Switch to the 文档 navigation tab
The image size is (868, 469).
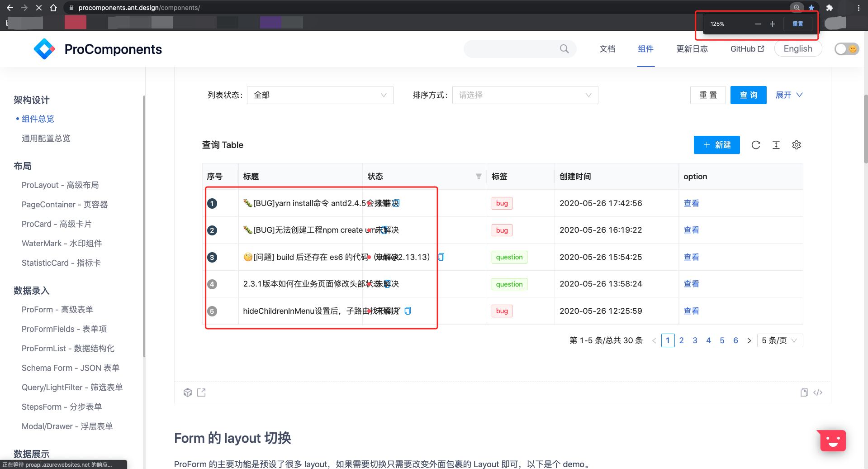click(607, 49)
